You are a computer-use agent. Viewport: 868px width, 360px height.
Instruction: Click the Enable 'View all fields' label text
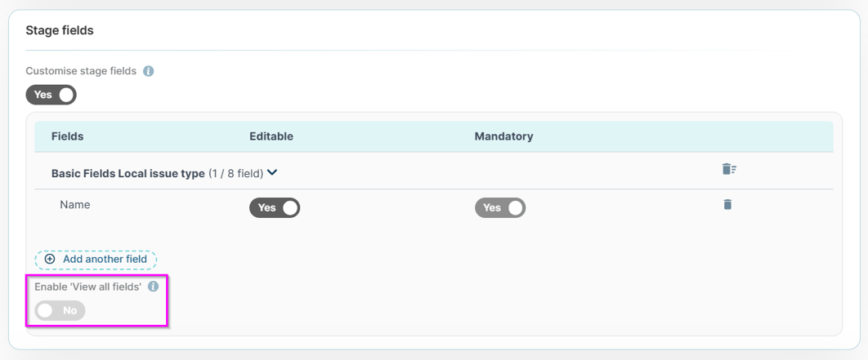(88, 287)
